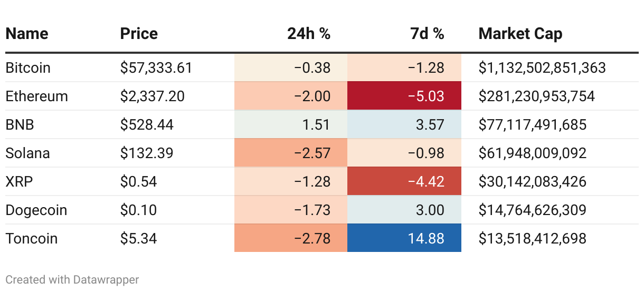Click the Ethereum name cell
Image resolution: width=644 pixels, height=292 pixels.
(37, 96)
